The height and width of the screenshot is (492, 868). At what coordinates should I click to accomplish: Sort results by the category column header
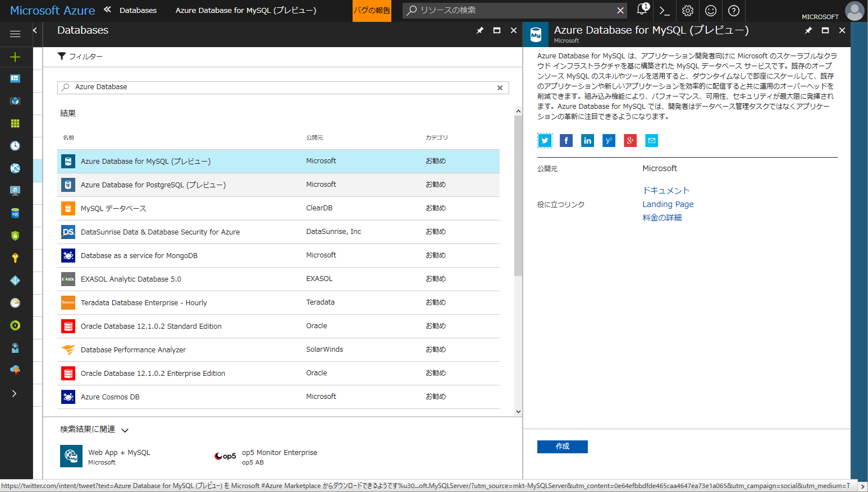click(x=436, y=137)
